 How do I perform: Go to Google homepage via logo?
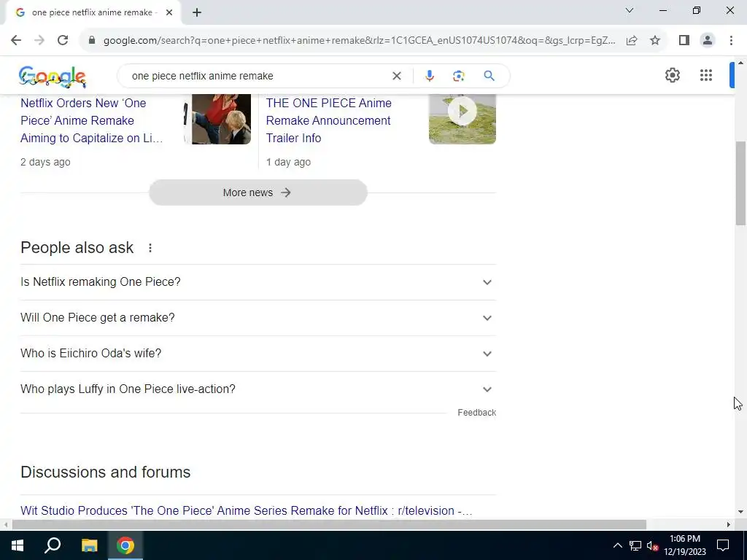click(x=53, y=76)
